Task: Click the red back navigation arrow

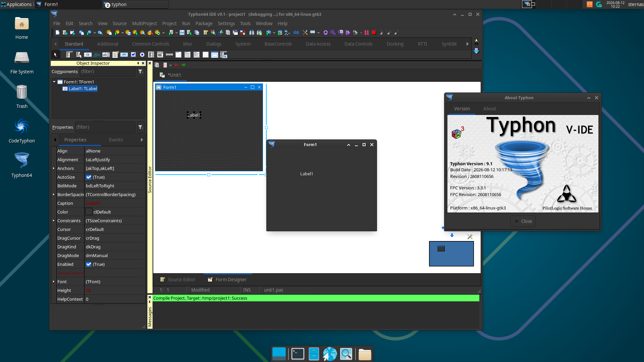Action: tap(176, 65)
